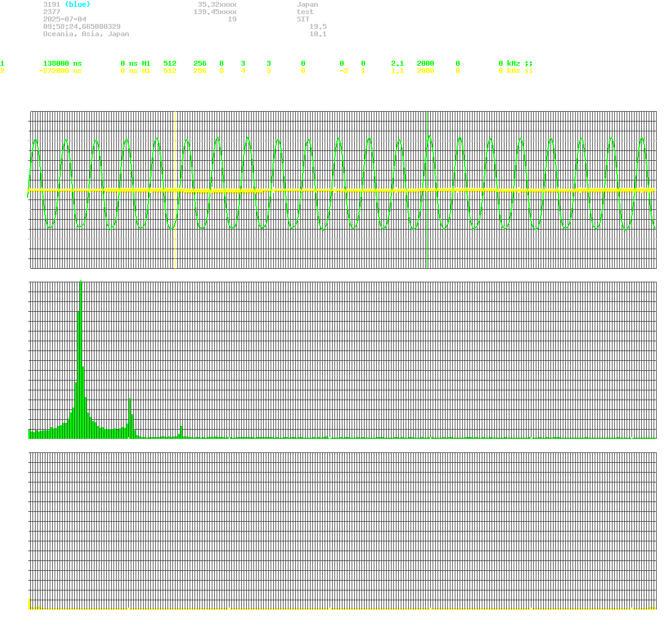Click green channel number 1
This screenshot has height=623, width=672.
2,63
